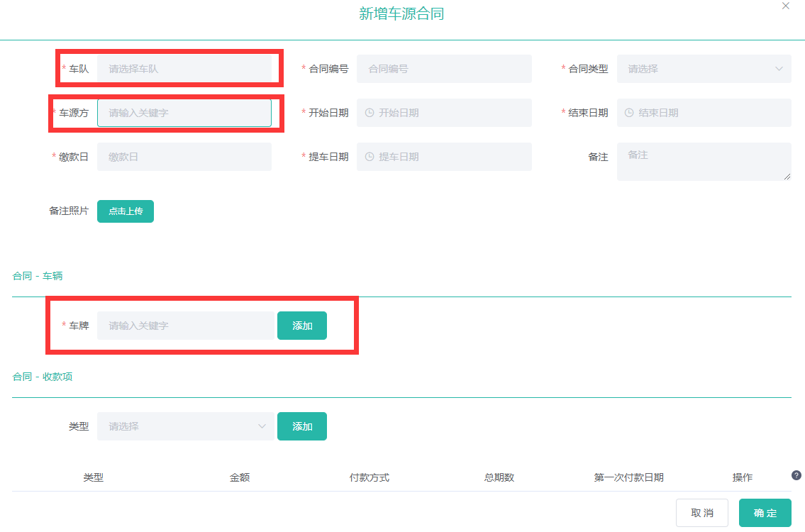Click the clock icon in 结束日期 field

[629, 113]
